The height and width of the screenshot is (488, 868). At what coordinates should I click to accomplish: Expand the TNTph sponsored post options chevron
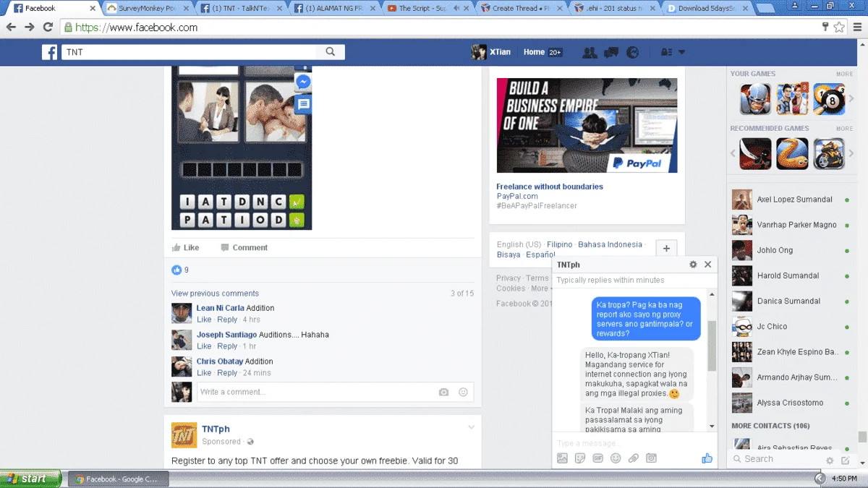[471, 427]
